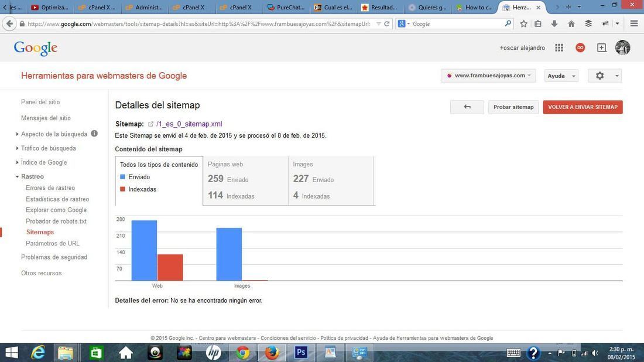Click the browser URL address field

199,24
